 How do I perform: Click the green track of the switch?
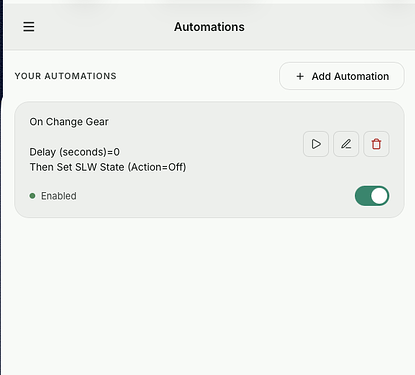point(363,196)
